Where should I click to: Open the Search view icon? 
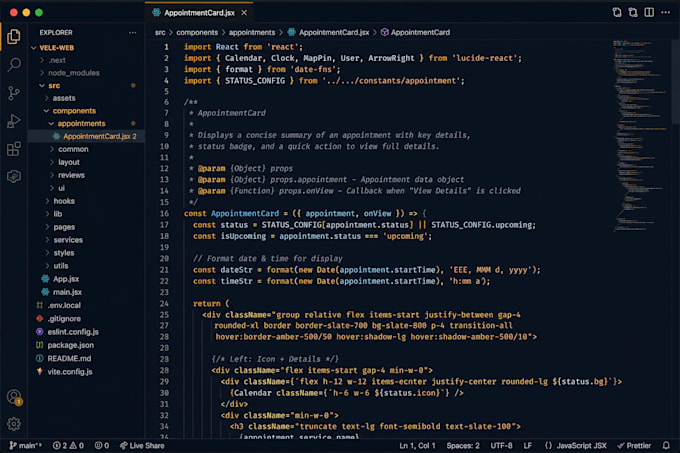pos(14,65)
